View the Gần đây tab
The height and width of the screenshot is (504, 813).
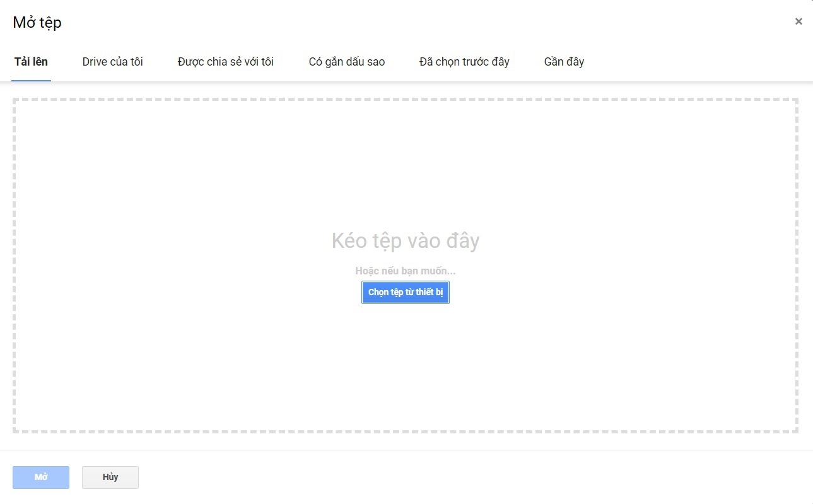click(564, 62)
